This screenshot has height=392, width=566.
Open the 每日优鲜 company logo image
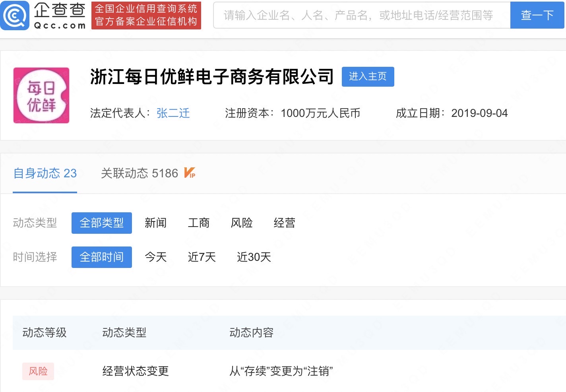point(41,95)
